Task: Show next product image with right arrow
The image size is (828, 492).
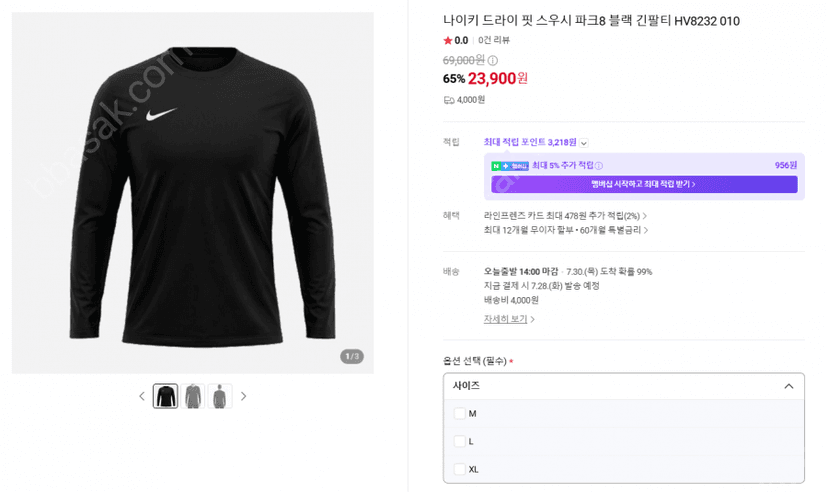Action: (243, 396)
